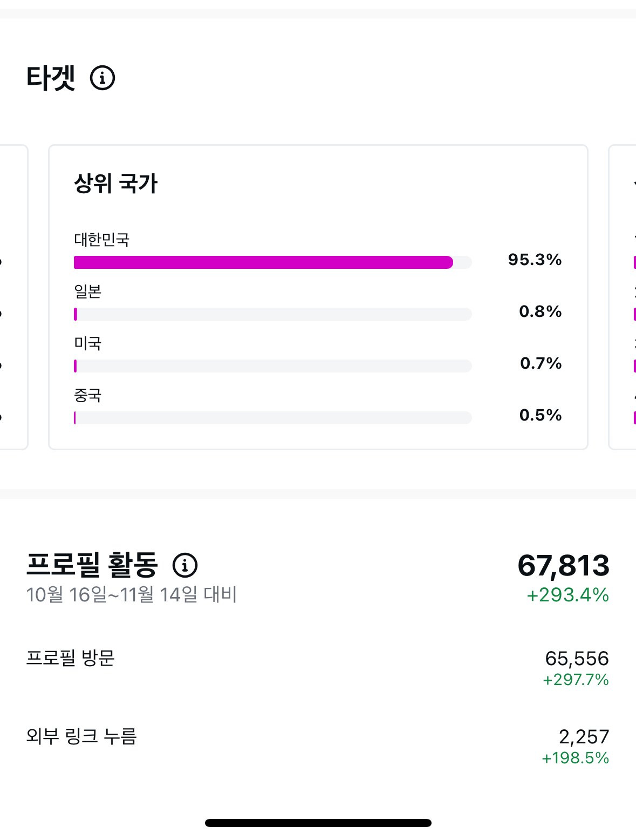Select the 중국 0.5% bar
Viewport: 636px width, 840px height.
point(272,418)
